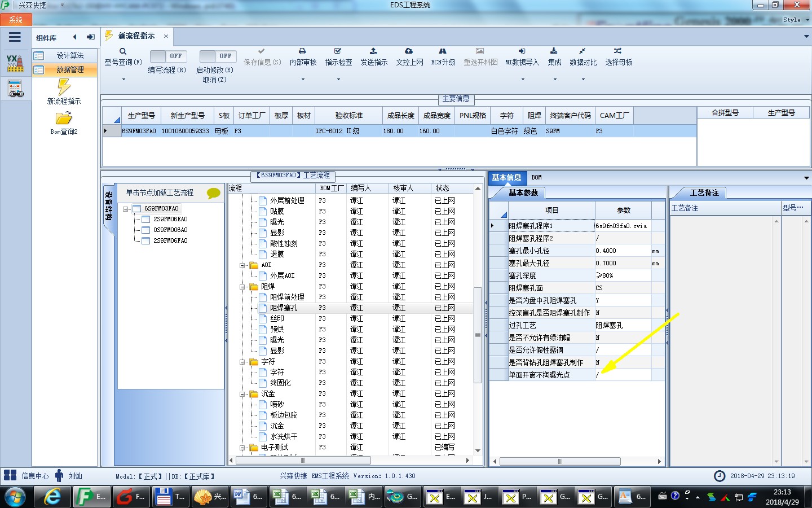This screenshot has height=508, width=812.
Task: Toggle the 启动修改 OFF switch
Action: pos(218,56)
